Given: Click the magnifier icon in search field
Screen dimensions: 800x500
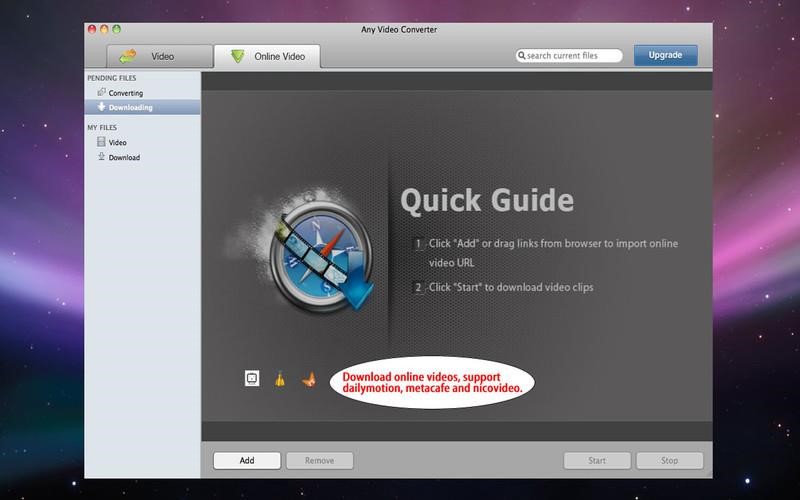Looking at the screenshot, I should pos(521,55).
